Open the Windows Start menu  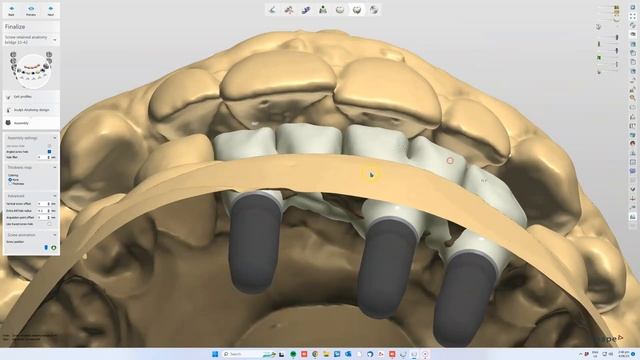215,354
